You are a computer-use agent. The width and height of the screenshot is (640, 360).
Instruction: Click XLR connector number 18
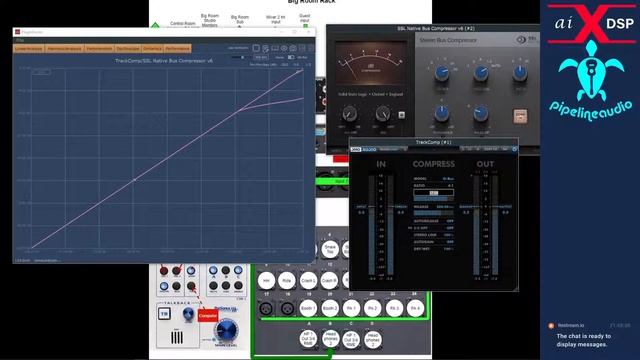(x=287, y=308)
